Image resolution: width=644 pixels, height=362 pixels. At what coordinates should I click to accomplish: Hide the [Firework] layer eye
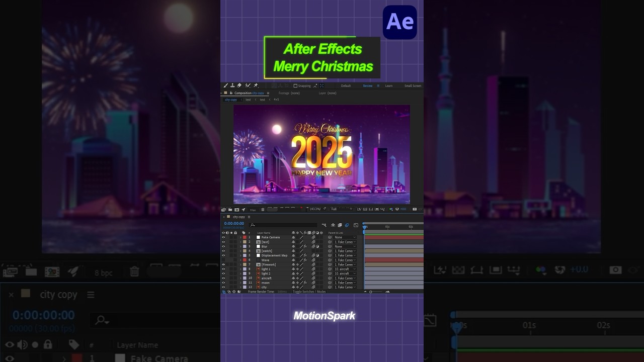(223, 264)
